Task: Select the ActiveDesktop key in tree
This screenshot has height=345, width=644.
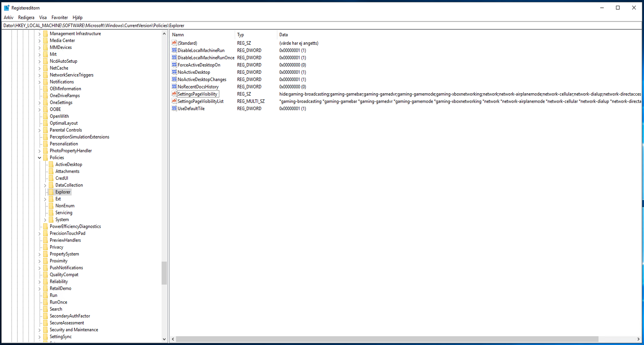Action: click(x=69, y=165)
